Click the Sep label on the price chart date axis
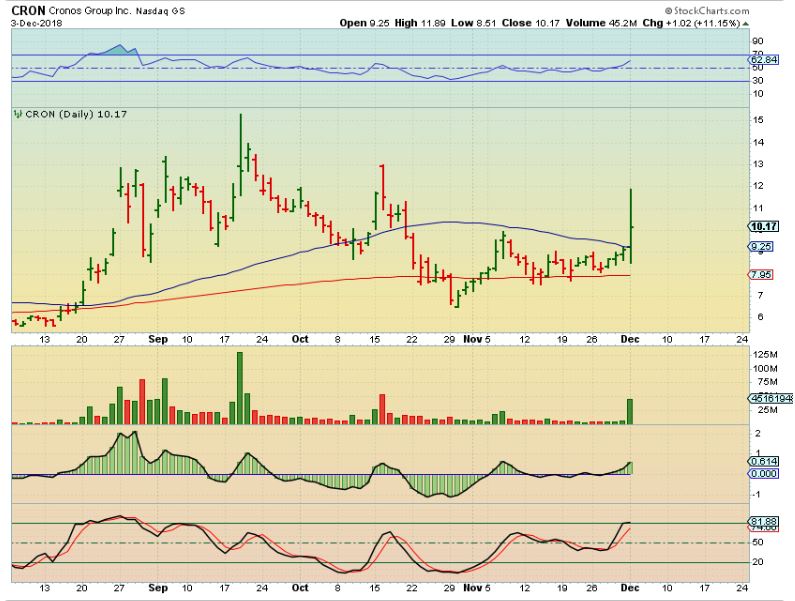This screenshot has height=601, width=795. 158,339
